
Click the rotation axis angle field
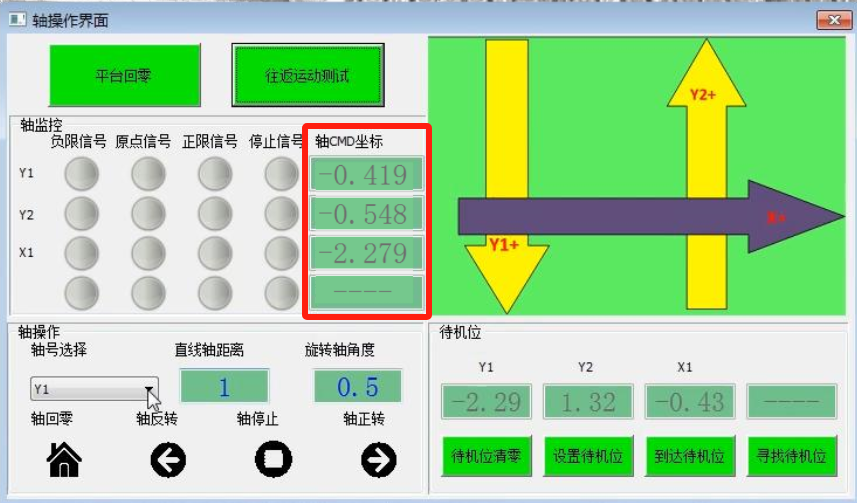357,387
